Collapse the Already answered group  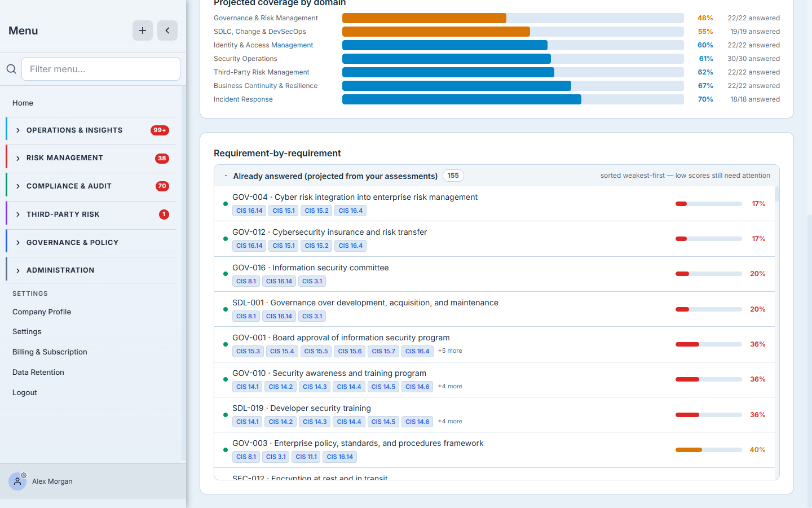pos(226,176)
